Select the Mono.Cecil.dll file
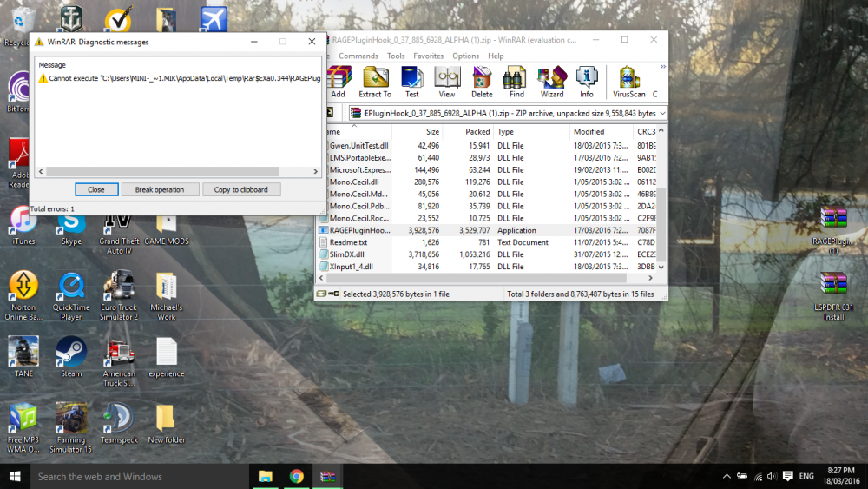This screenshot has height=489, width=868. click(487, 182)
